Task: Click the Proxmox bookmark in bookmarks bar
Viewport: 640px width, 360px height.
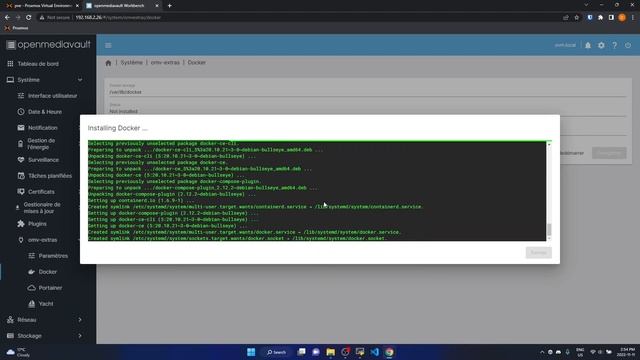Action: click(16, 28)
